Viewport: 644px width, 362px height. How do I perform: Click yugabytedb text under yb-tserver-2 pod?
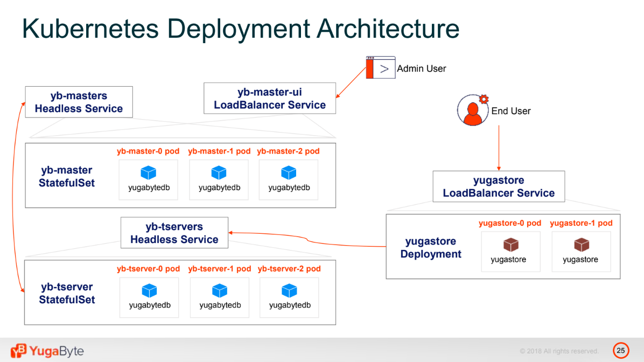290,305
